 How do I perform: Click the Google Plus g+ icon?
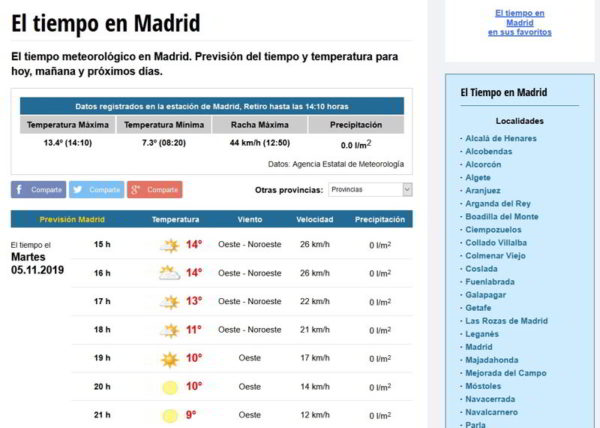click(x=135, y=189)
